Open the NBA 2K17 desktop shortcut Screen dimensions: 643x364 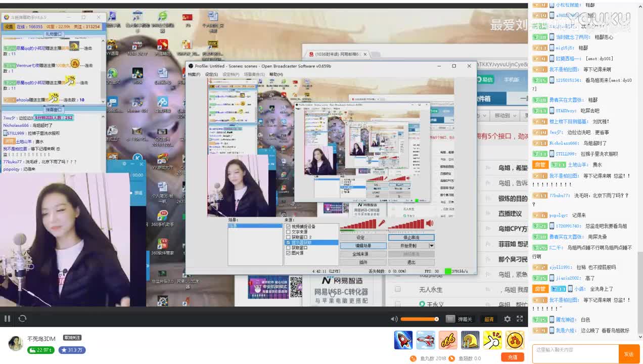137,48
